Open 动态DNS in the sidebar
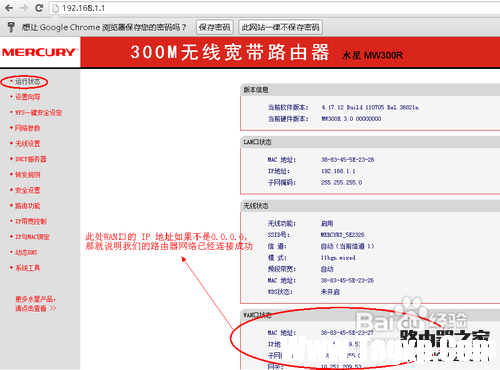The height and width of the screenshot is (370, 500). coord(26,252)
